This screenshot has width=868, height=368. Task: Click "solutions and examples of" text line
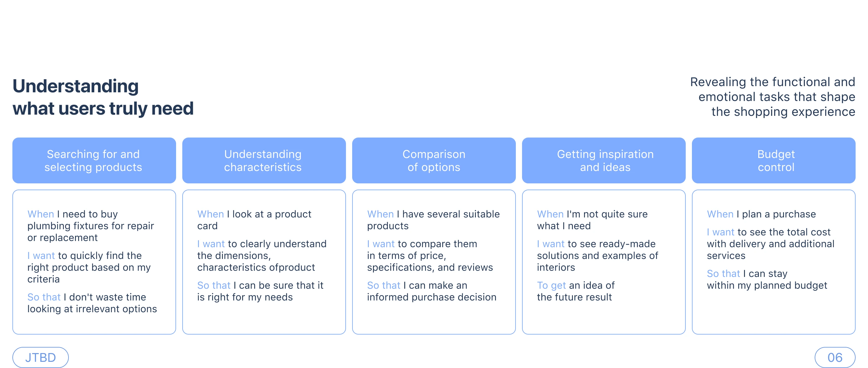point(597,256)
